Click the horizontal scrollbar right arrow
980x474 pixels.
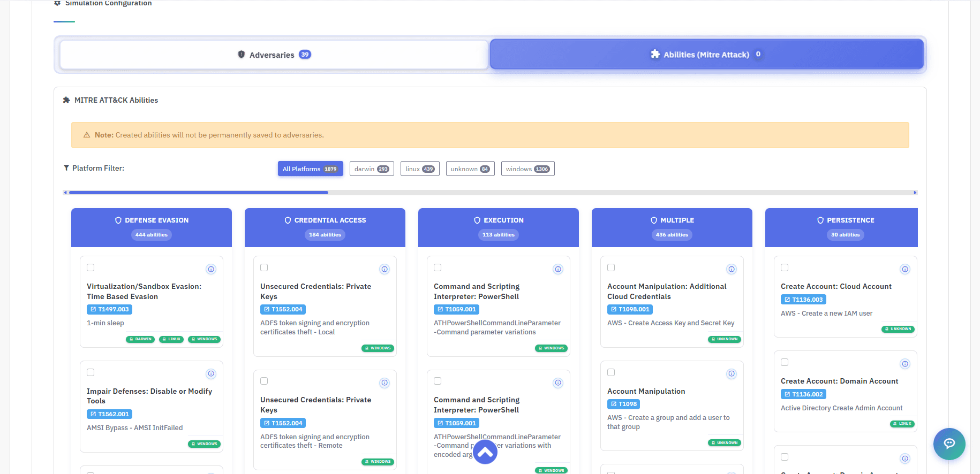click(x=915, y=193)
